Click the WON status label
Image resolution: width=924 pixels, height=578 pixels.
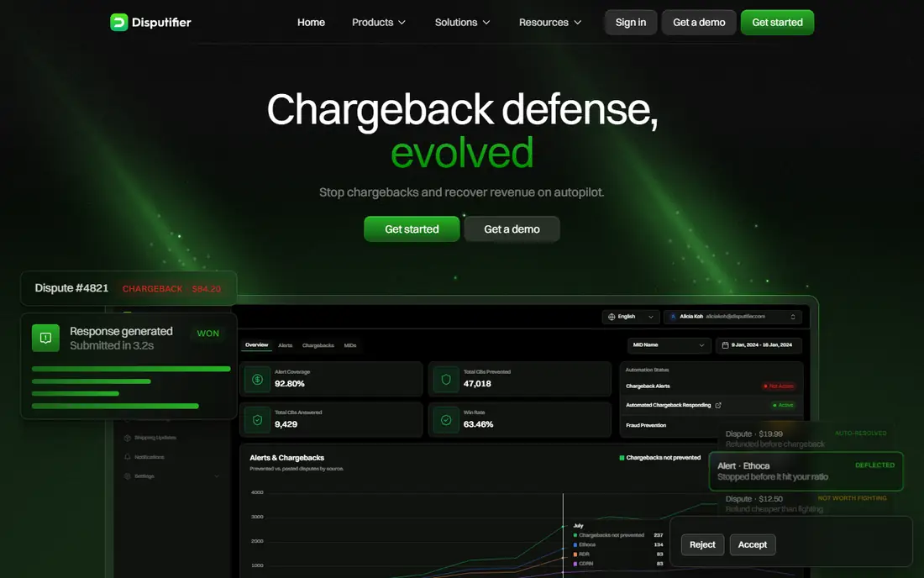[x=208, y=334]
